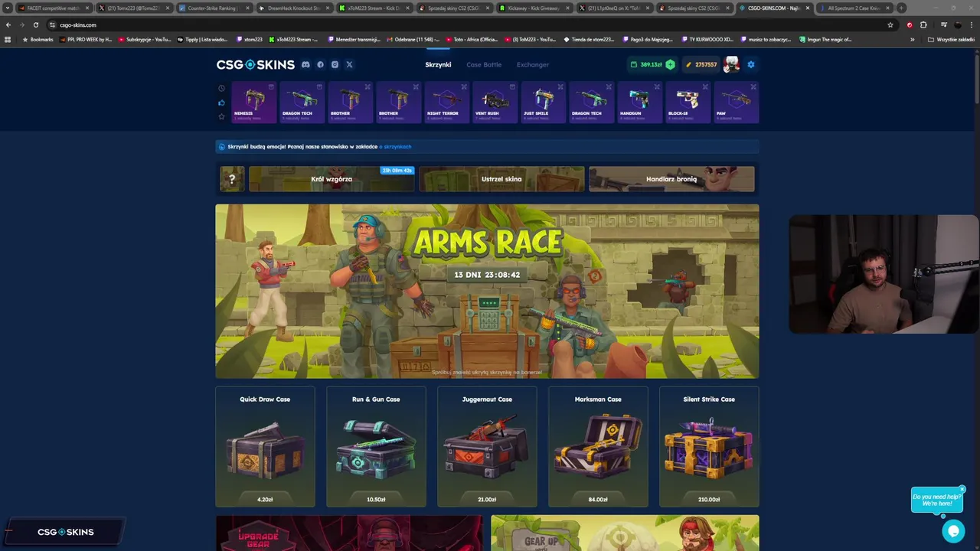Open the Facebook social icon in header
The image size is (980, 551).
point(320,65)
